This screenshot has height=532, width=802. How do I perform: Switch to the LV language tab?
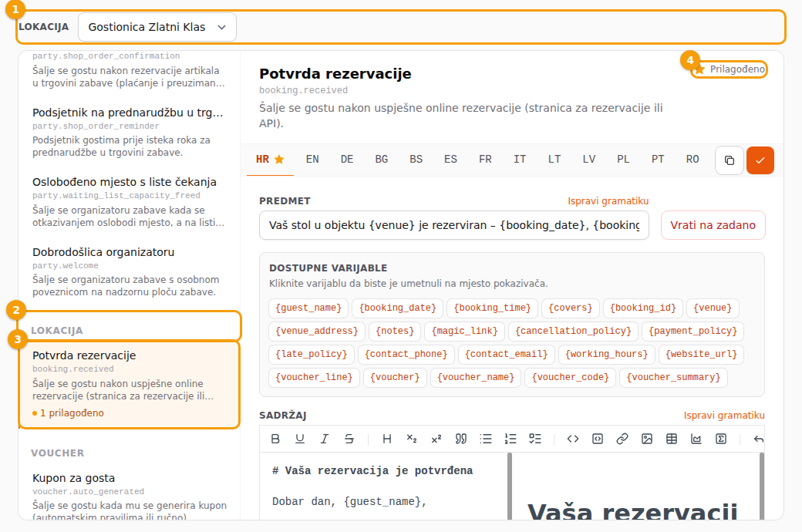tap(589, 160)
